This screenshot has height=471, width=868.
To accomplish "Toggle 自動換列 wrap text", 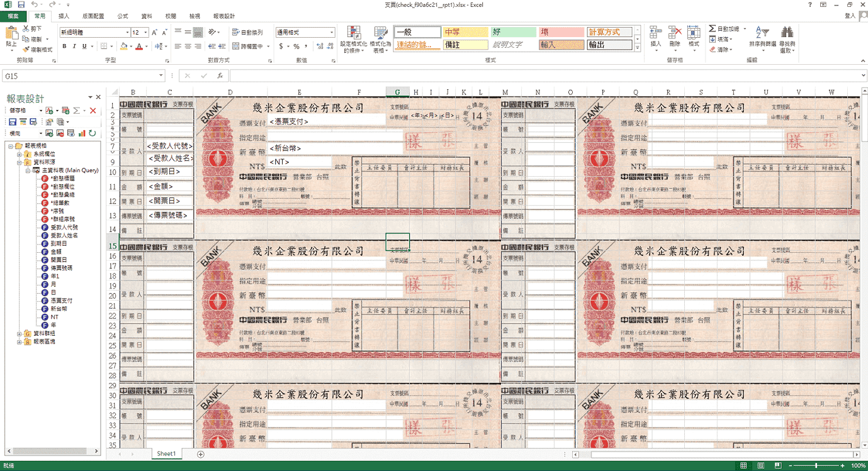I will (x=247, y=32).
